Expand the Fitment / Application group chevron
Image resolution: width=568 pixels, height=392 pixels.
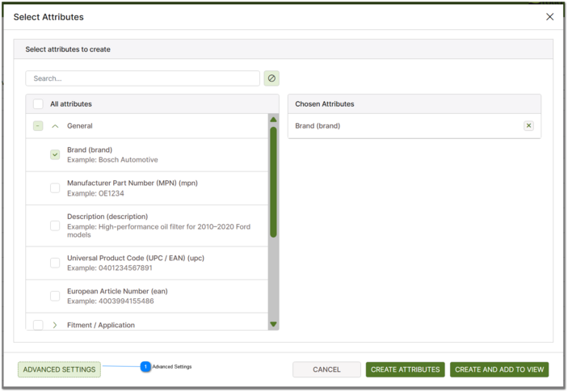pos(55,325)
